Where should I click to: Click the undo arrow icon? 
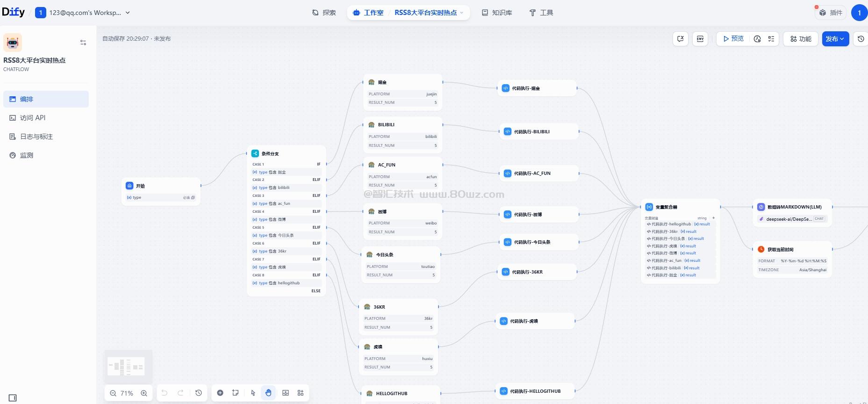165,393
